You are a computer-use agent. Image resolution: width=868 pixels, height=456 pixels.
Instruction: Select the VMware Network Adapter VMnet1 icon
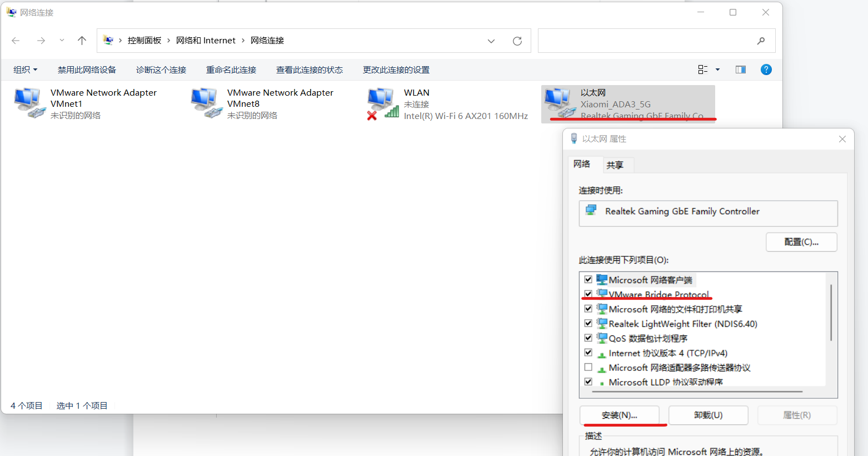pos(29,103)
